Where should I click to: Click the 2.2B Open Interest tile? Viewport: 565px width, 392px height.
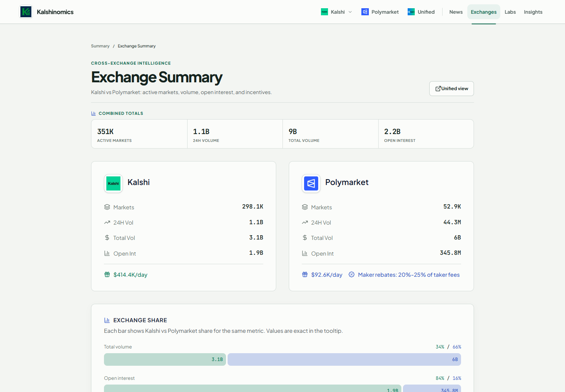[x=426, y=134]
